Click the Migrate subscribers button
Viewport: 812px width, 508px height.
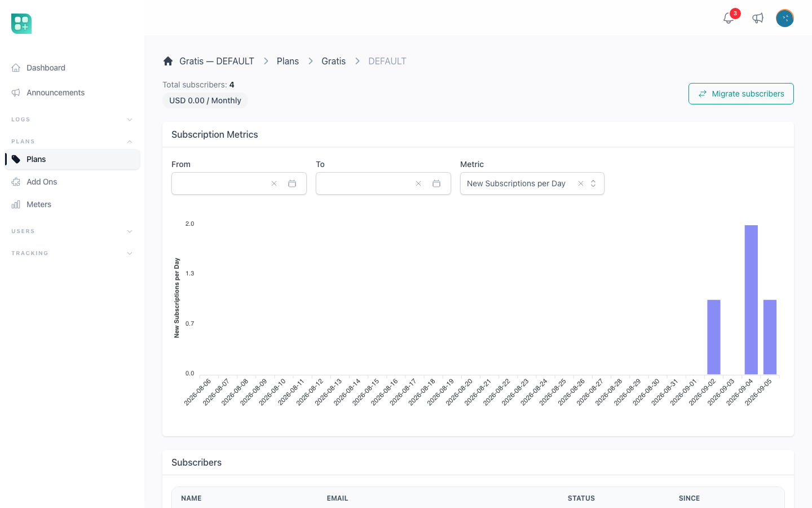[x=741, y=94]
